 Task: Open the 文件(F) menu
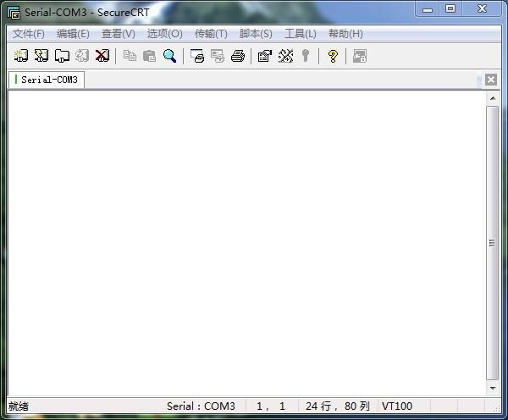[x=29, y=34]
